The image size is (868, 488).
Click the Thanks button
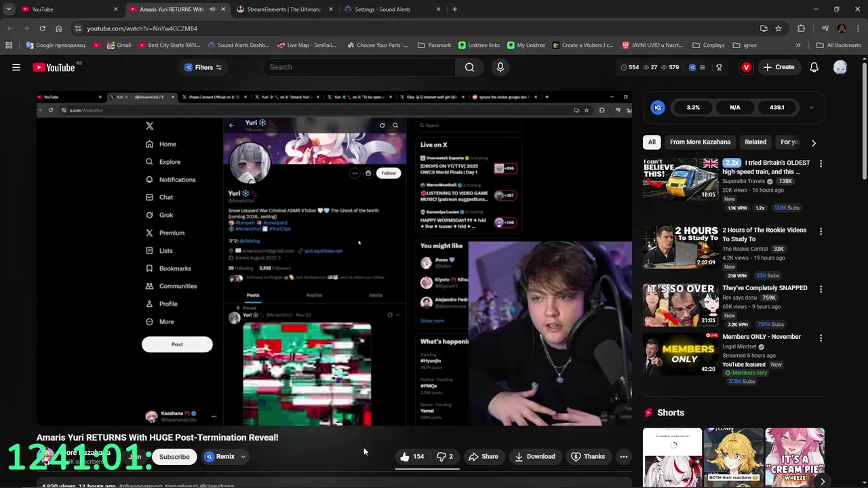coord(587,456)
